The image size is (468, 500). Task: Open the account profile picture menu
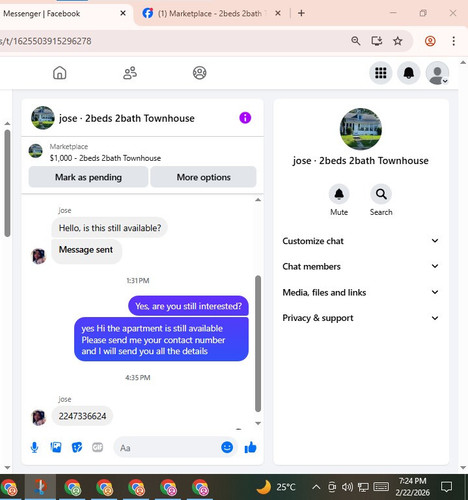point(437,73)
